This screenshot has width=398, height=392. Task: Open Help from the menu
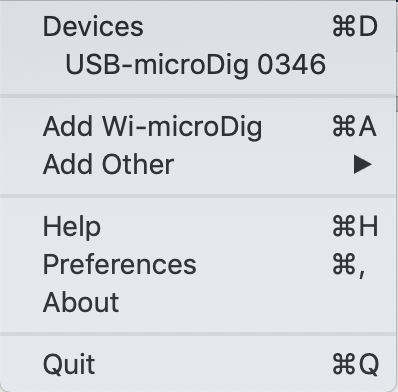click(x=198, y=227)
